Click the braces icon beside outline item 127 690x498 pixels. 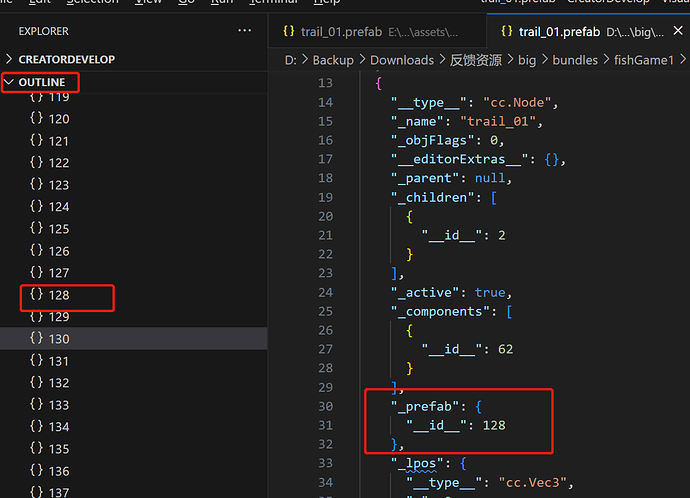37,273
